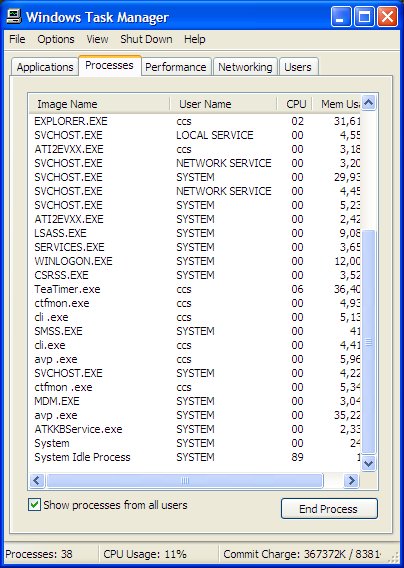Select SVCHOST.EXE run by LOCAL SERVICE
Viewport: 404px width, 568px height.
pyautogui.click(x=195, y=135)
